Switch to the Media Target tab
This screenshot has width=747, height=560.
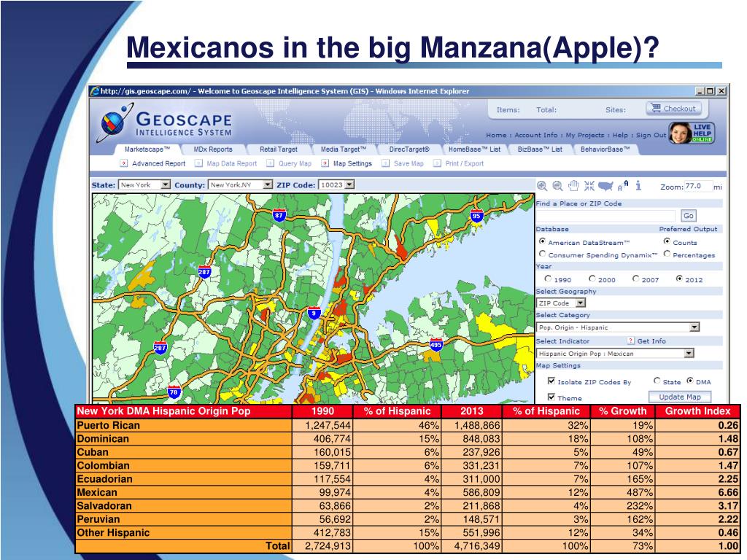pyautogui.click(x=344, y=149)
